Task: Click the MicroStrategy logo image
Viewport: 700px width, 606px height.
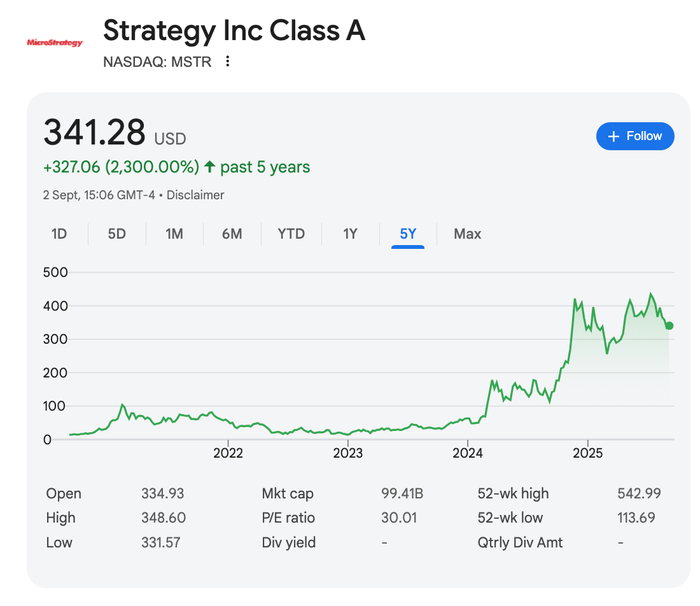Action: (x=55, y=43)
